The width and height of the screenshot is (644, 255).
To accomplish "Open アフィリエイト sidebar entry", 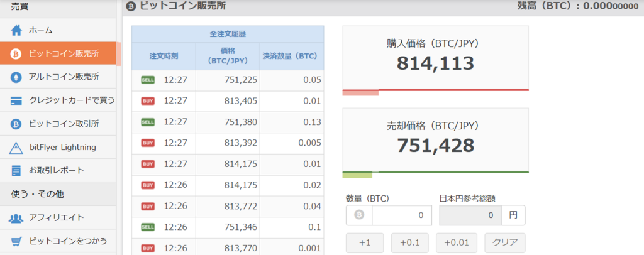I will click(x=58, y=217).
